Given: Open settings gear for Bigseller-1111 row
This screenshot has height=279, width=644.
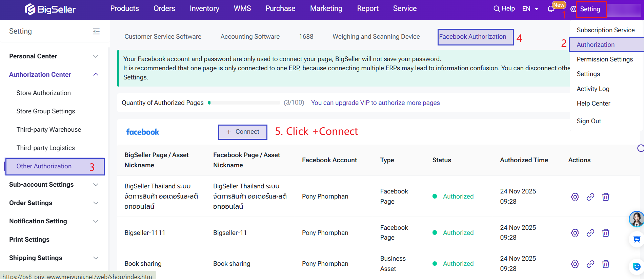Looking at the screenshot, I should point(575,233).
